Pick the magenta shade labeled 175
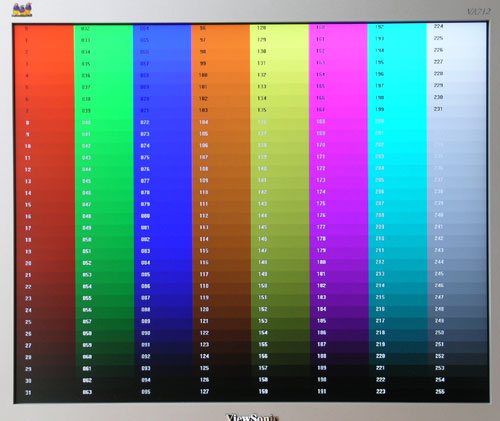This screenshot has height=421, width=500. click(x=339, y=204)
